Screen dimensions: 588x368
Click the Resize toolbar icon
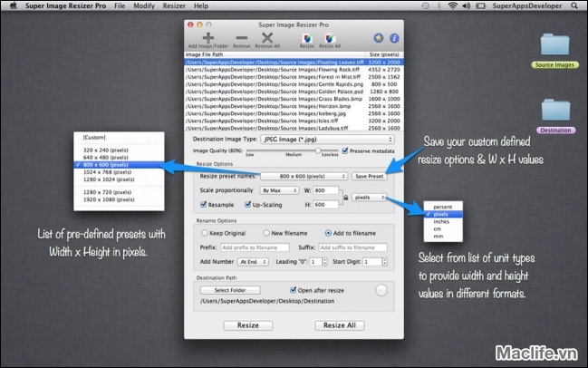307,38
